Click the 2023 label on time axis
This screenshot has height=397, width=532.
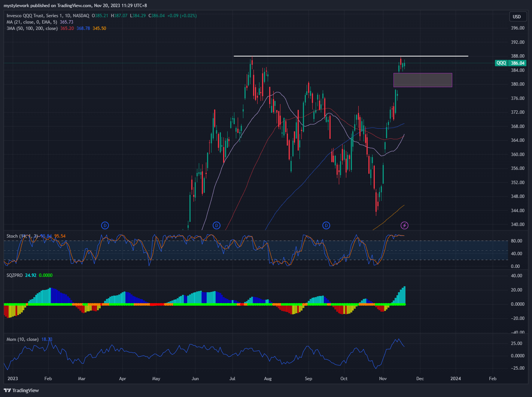tap(12, 379)
